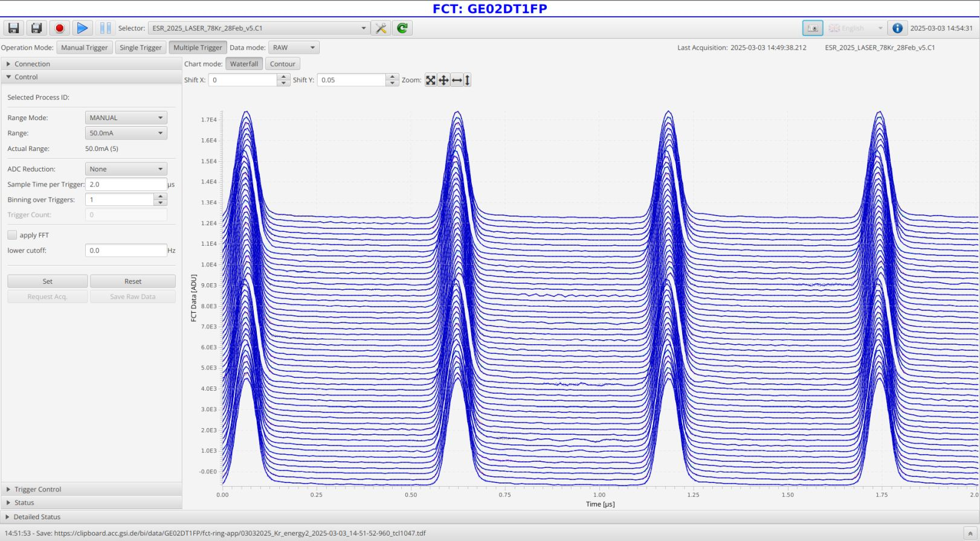Open the blue info icon
The height and width of the screenshot is (541, 980).
[897, 28]
